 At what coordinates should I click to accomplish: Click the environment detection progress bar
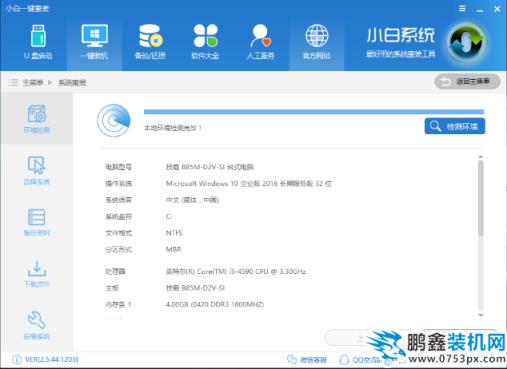click(314, 112)
